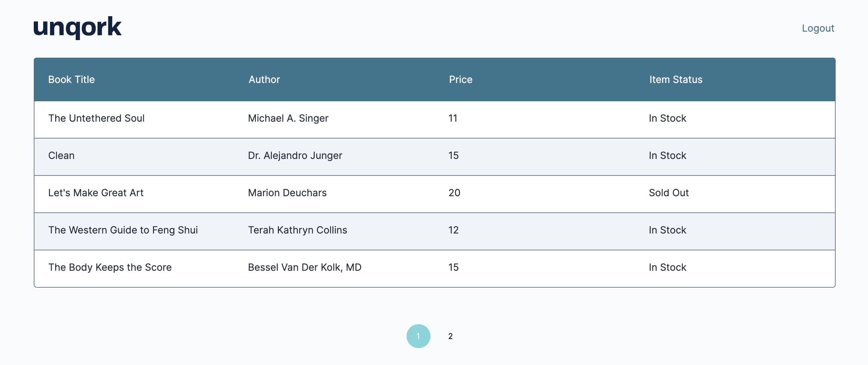Image resolution: width=868 pixels, height=365 pixels.
Task: Click author Dr. Alejandro Junger cell
Action: pyautogui.click(x=295, y=155)
